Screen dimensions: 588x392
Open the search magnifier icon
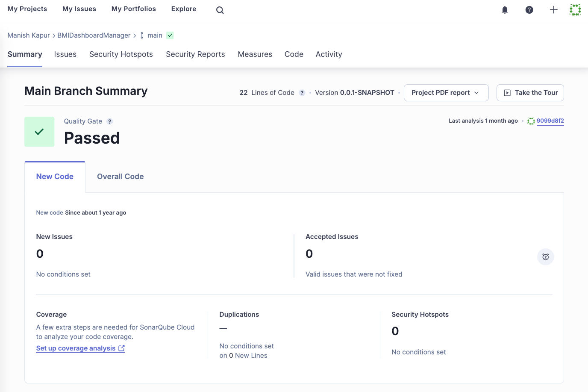coord(220,10)
